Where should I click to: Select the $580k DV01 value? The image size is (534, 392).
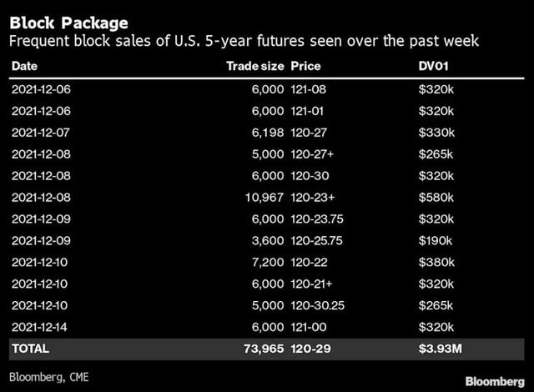tap(436, 197)
